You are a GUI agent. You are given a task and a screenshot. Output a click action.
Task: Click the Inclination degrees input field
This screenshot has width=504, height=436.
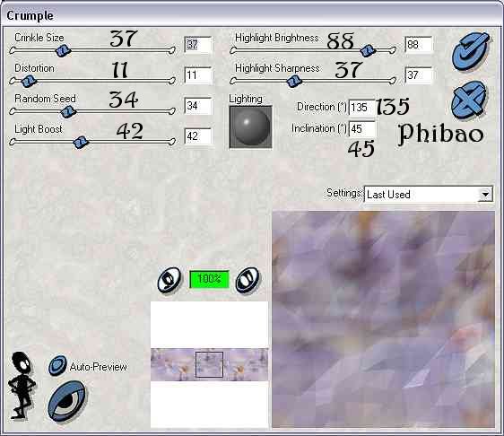(x=362, y=129)
